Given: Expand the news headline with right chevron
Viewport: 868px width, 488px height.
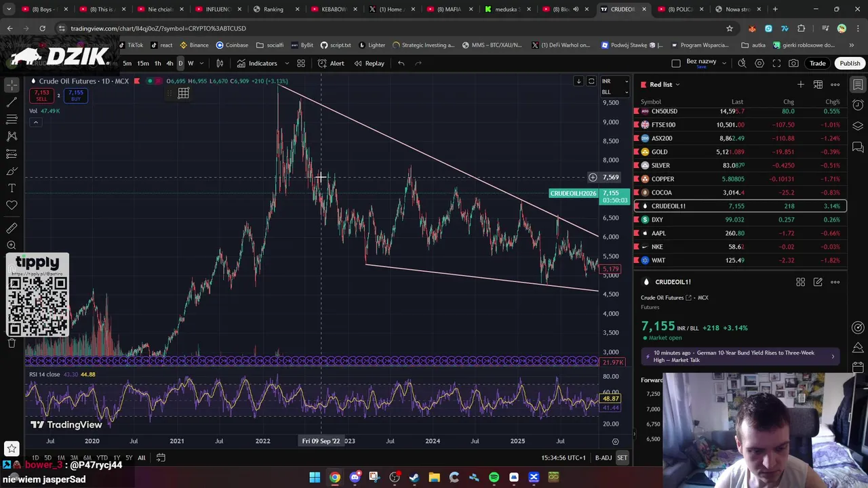Looking at the screenshot, I should click(x=833, y=357).
